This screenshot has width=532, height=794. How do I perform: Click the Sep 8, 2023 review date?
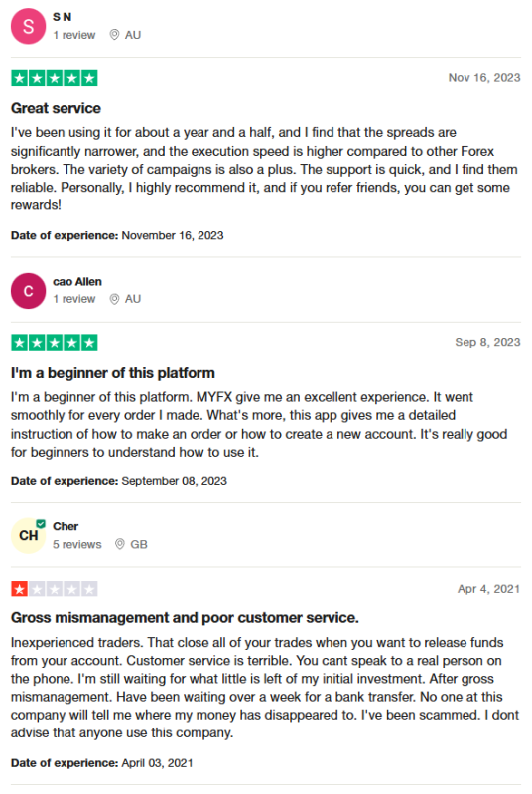click(488, 342)
